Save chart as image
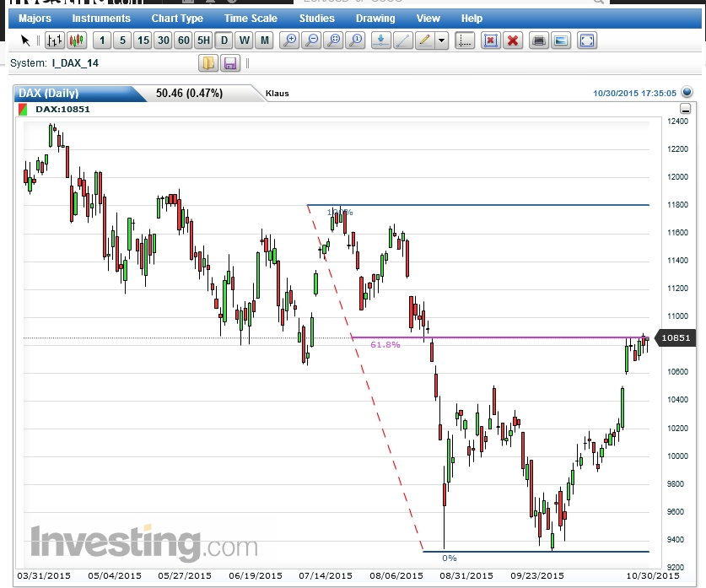 point(561,40)
